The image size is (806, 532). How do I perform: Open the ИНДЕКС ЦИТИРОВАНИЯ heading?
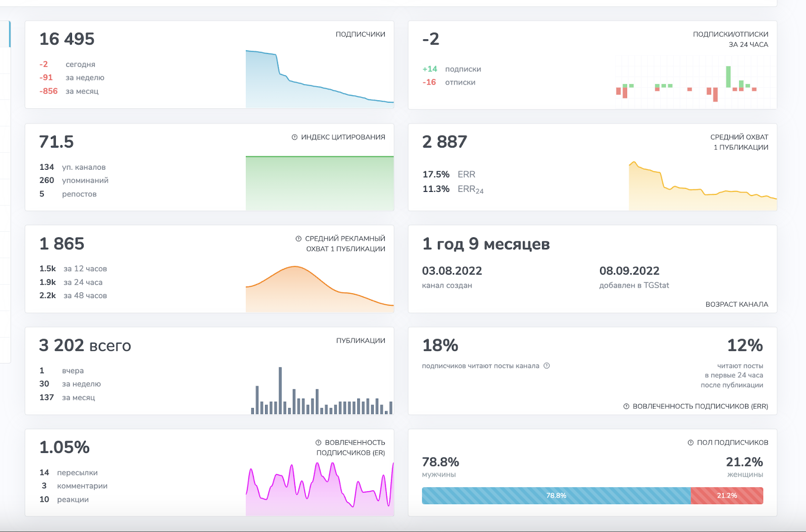(x=343, y=137)
